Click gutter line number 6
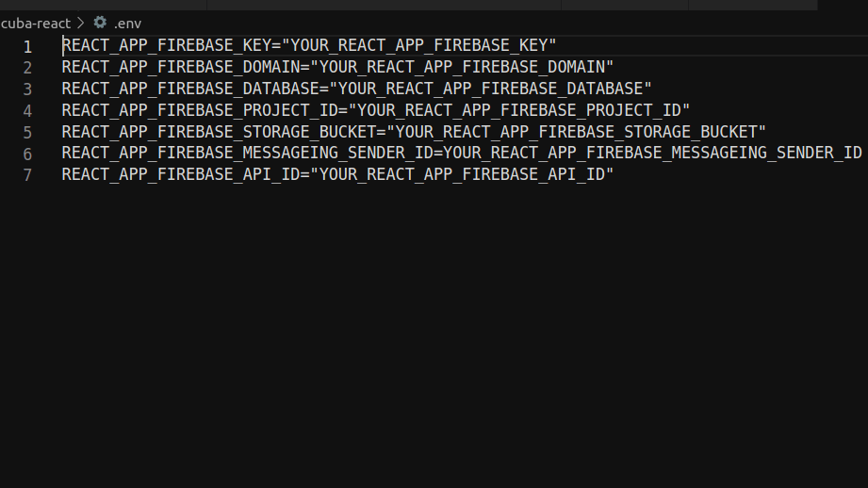 pos(27,155)
